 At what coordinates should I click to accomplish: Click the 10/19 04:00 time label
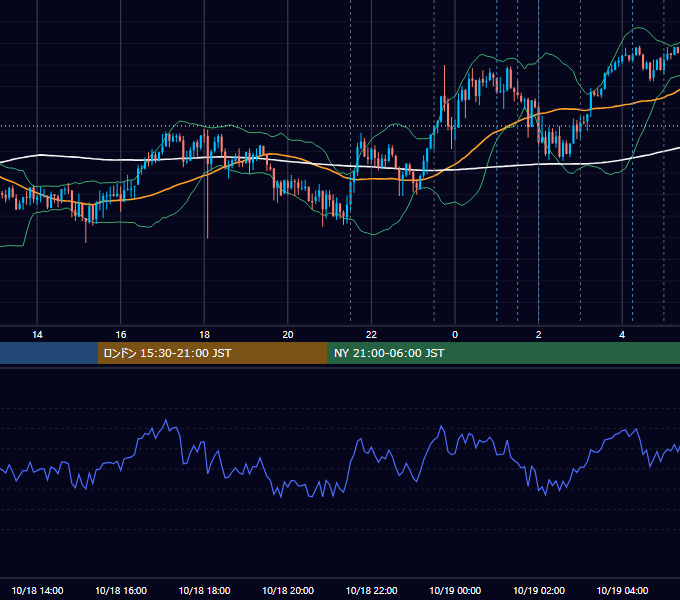(x=622, y=590)
